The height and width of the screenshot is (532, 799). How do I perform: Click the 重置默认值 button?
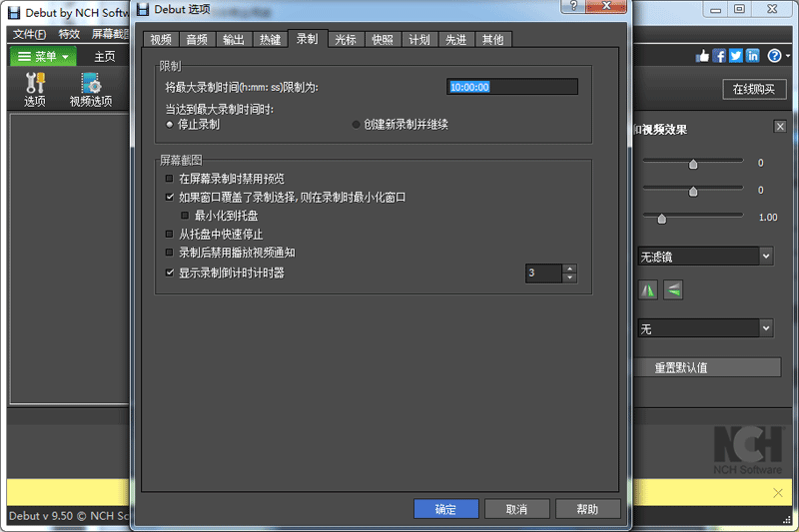pos(707,367)
